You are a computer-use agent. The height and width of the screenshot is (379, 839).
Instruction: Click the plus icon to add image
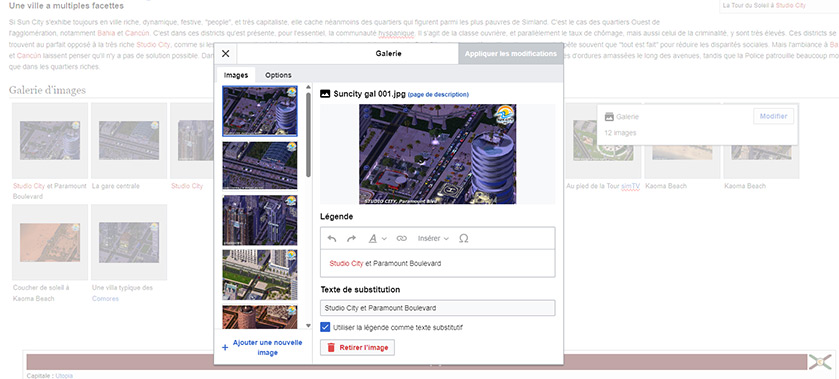click(x=225, y=347)
